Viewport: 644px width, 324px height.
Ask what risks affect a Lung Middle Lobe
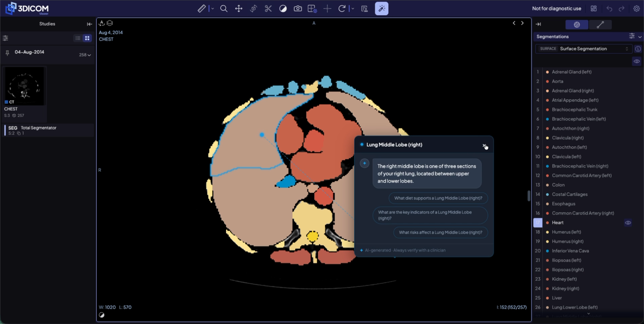coord(440,232)
